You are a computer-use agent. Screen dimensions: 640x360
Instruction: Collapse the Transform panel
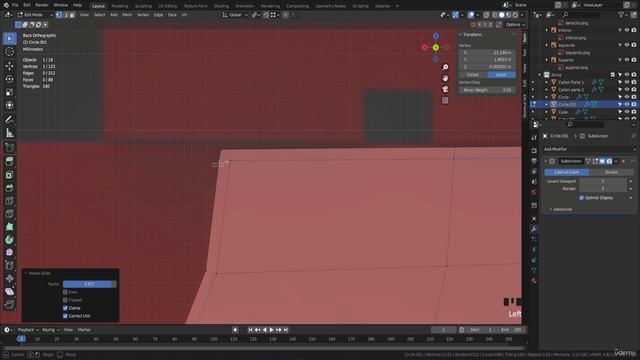[x=471, y=35]
